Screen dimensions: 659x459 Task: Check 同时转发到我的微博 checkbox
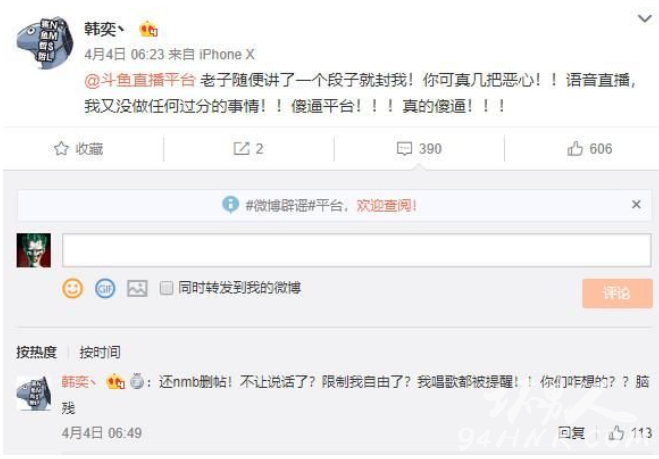166,288
